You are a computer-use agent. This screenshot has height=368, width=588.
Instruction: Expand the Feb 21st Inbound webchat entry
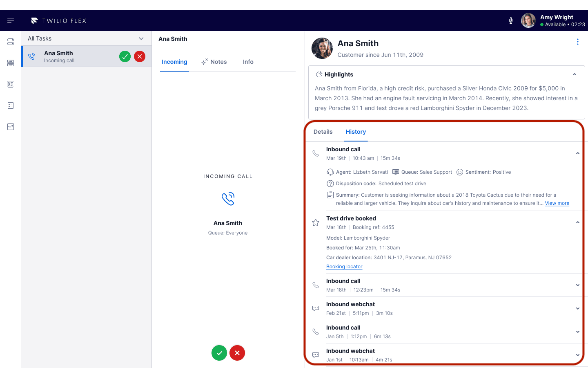pyautogui.click(x=577, y=308)
